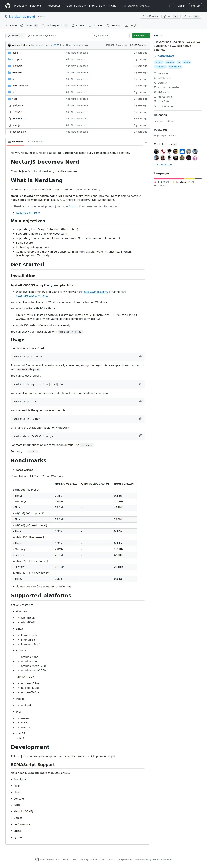Image resolution: width=207 pixels, height=868 pixels.
Task: Expand the Array details section
Action: [x=16, y=785]
